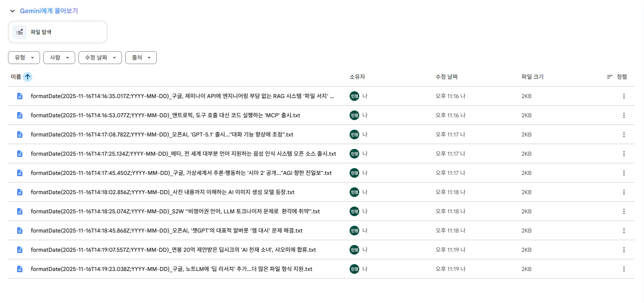Click the 이름 column header
The image size is (644, 303).
tap(16, 77)
